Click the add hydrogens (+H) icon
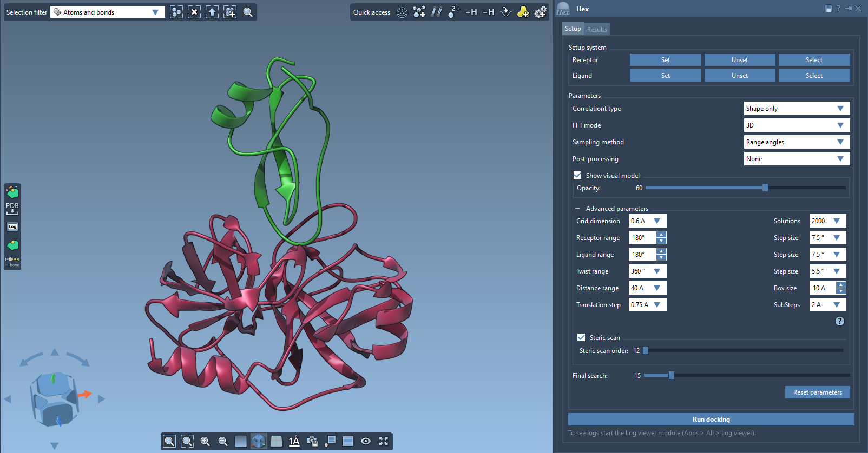 (x=471, y=12)
